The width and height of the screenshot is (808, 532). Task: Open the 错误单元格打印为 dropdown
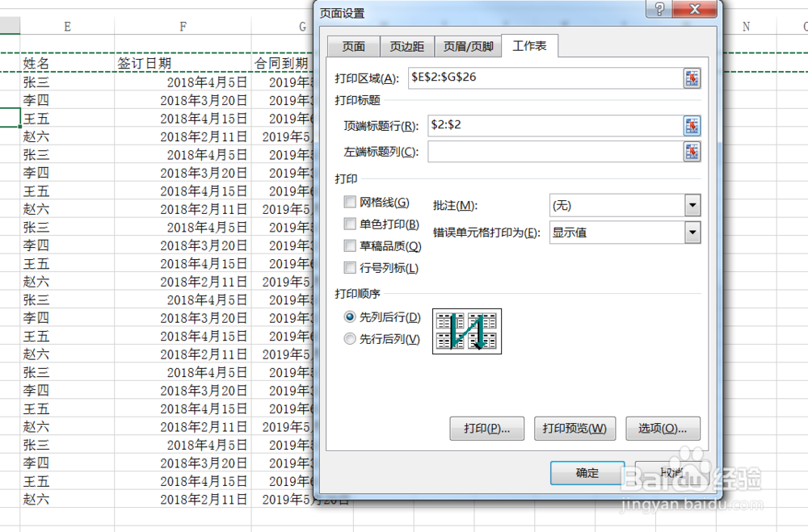click(692, 232)
